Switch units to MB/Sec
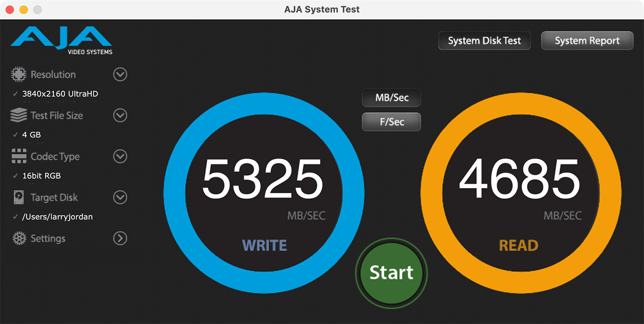644x324 pixels. [x=392, y=98]
